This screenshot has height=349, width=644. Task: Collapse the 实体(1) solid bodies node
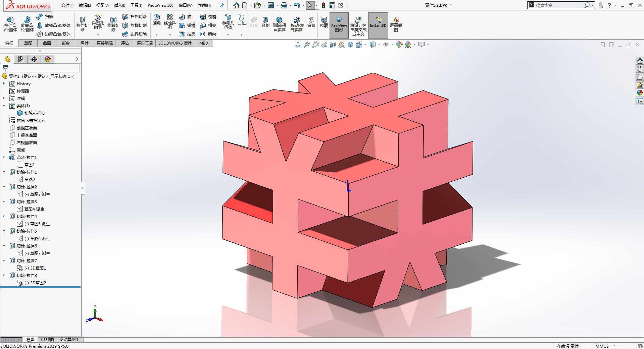(4, 106)
